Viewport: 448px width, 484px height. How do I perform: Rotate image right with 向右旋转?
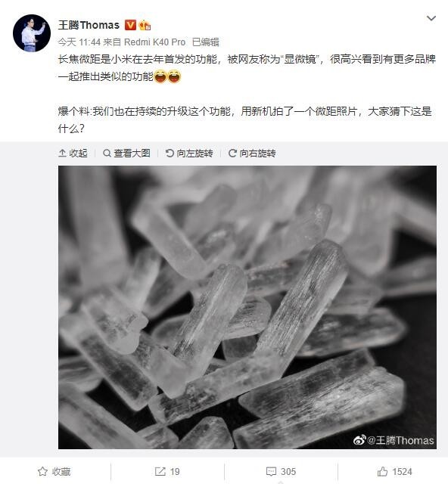(x=252, y=153)
